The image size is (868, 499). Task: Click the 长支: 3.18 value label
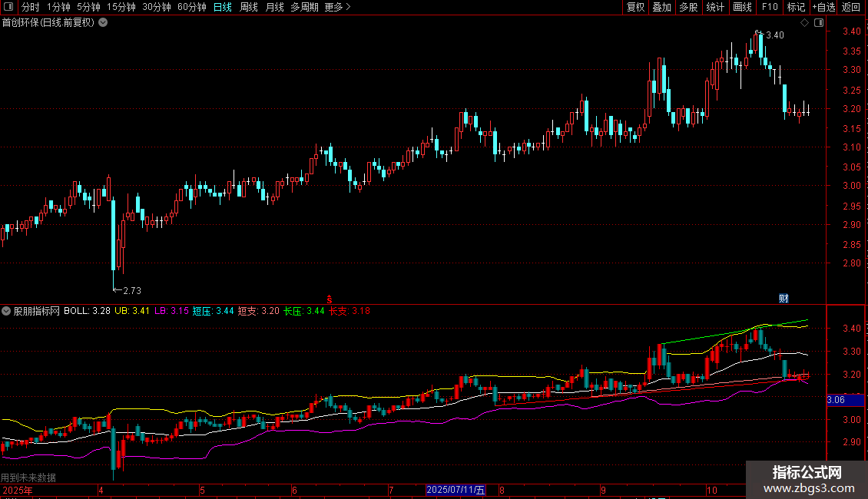(350, 311)
